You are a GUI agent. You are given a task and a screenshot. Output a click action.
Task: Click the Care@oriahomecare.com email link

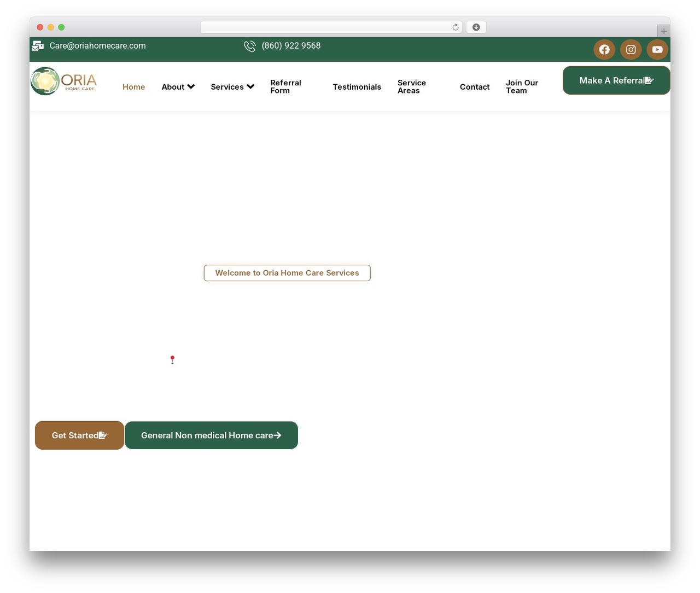pyautogui.click(x=98, y=46)
